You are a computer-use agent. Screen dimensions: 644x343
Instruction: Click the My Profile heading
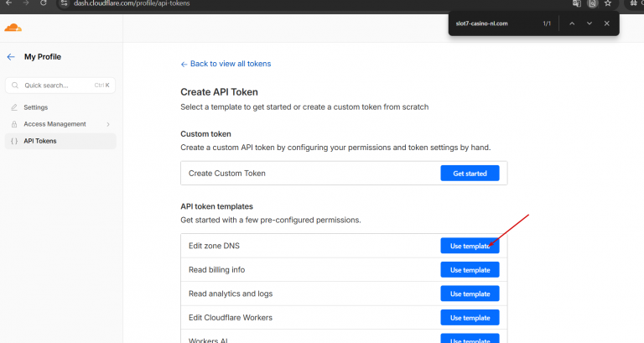tap(43, 57)
